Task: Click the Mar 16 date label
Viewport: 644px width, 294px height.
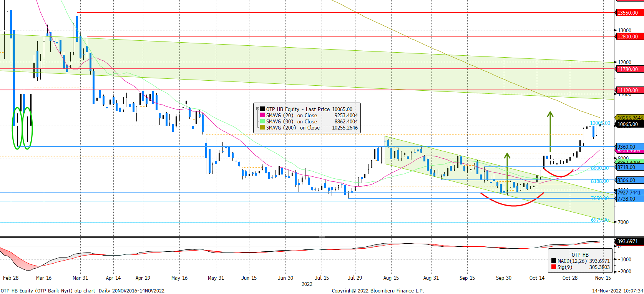Action: [x=44, y=278]
